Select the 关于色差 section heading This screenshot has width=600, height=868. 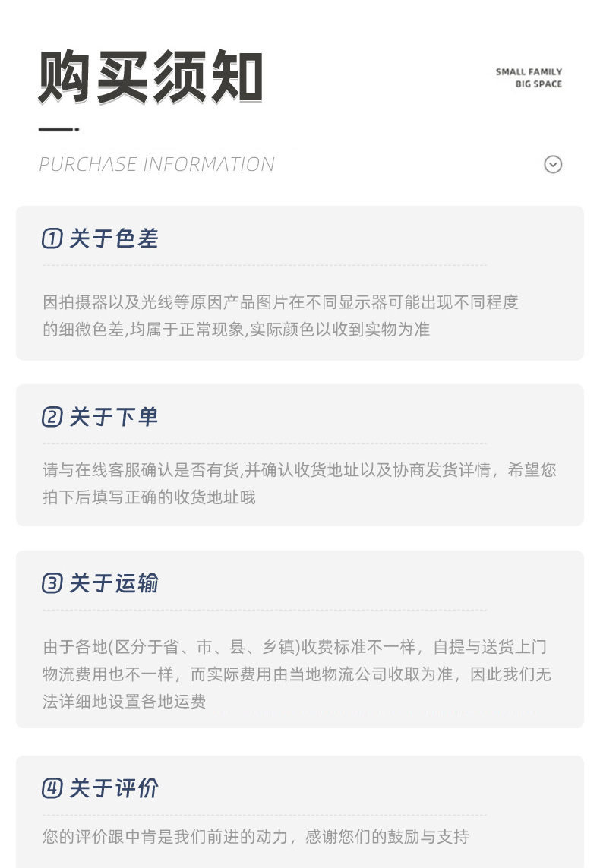point(114,238)
